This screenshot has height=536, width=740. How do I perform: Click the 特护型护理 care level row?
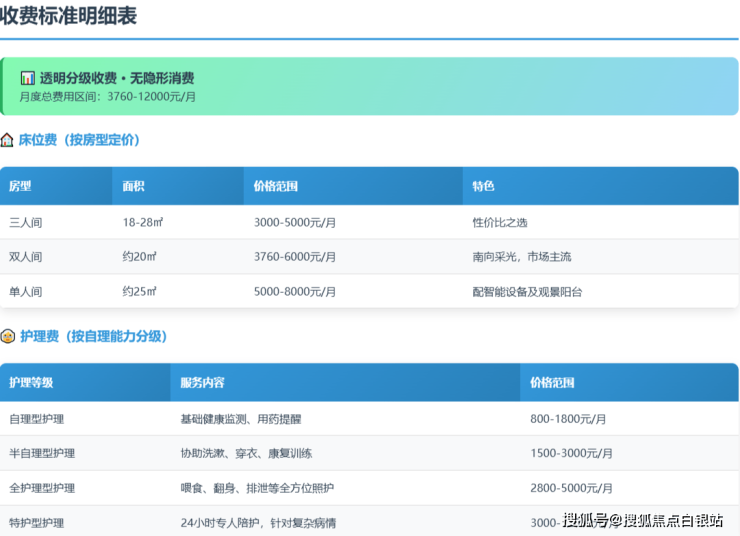pyautogui.click(x=36, y=522)
